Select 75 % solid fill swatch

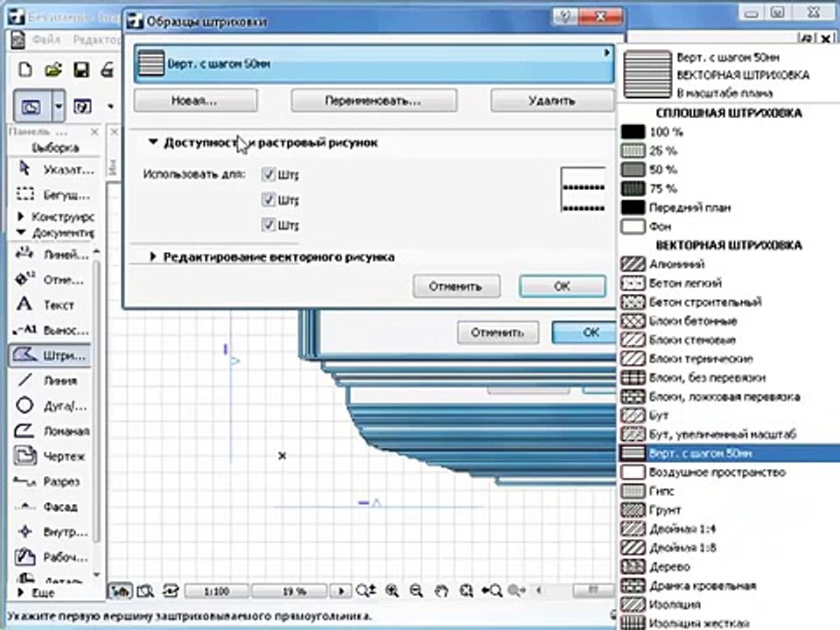tap(633, 189)
